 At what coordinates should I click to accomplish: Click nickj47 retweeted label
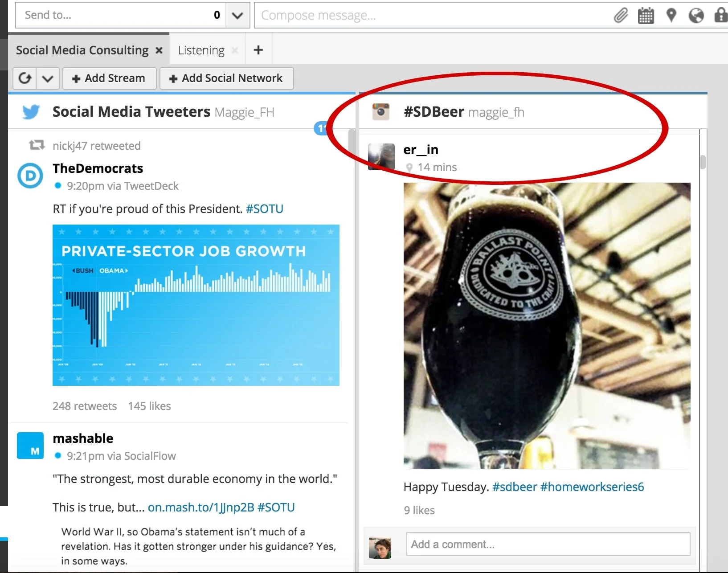coord(97,146)
